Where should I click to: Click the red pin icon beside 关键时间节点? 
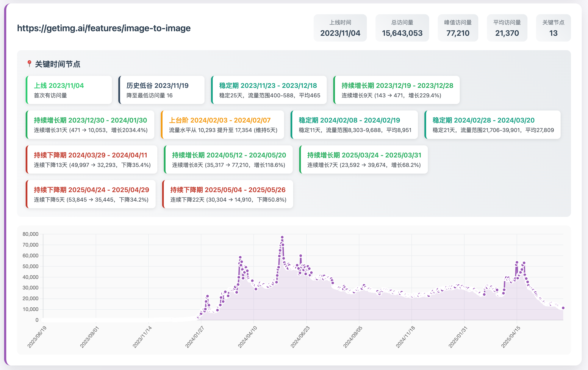coord(29,64)
